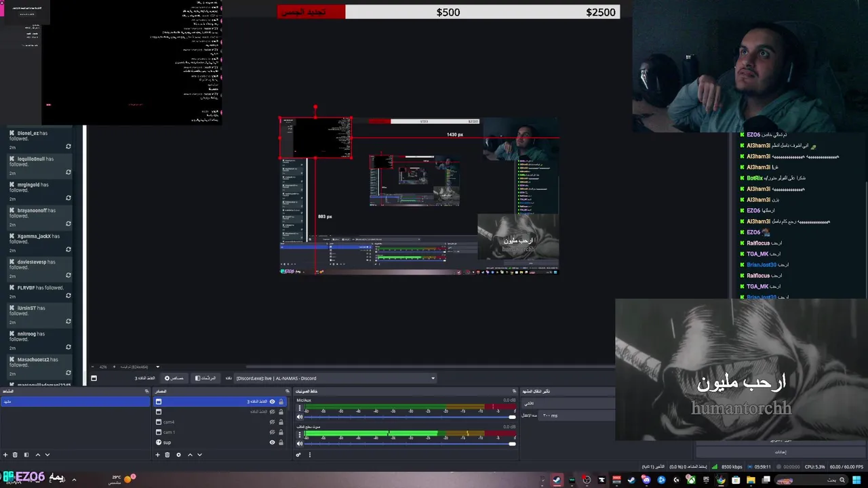
Task: Show the cam4 source
Action: pos(272,422)
